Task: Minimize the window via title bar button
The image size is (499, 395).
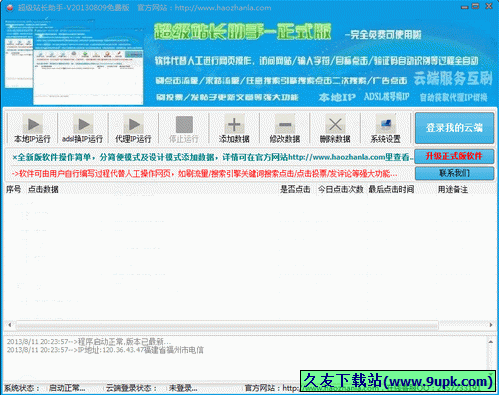Action: pos(464,7)
